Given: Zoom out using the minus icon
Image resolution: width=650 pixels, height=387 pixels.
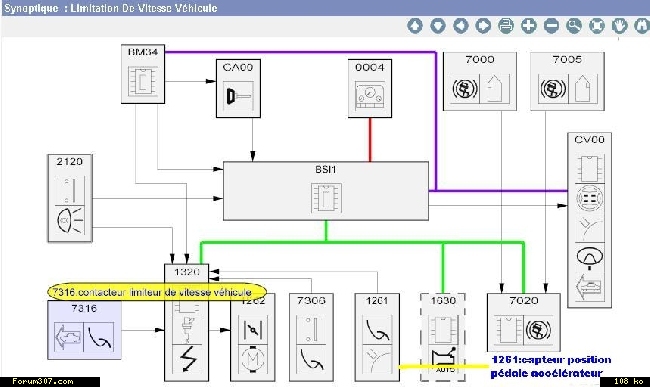Looking at the screenshot, I should (x=551, y=26).
